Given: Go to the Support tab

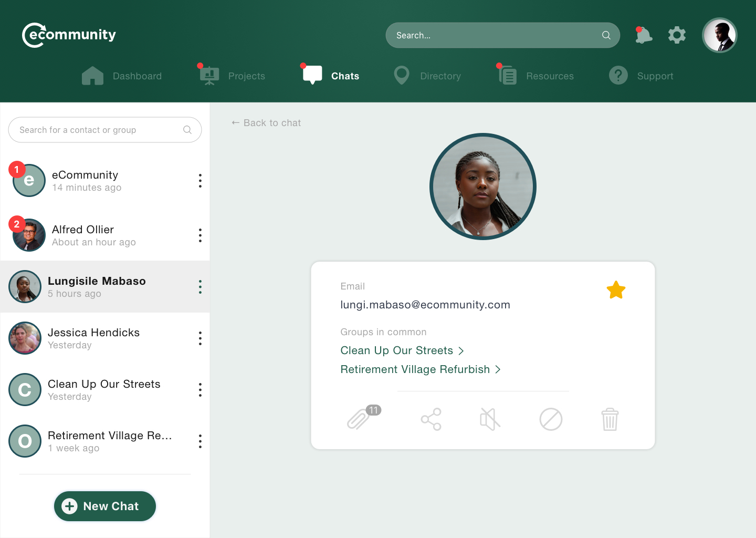Looking at the screenshot, I should pos(641,76).
